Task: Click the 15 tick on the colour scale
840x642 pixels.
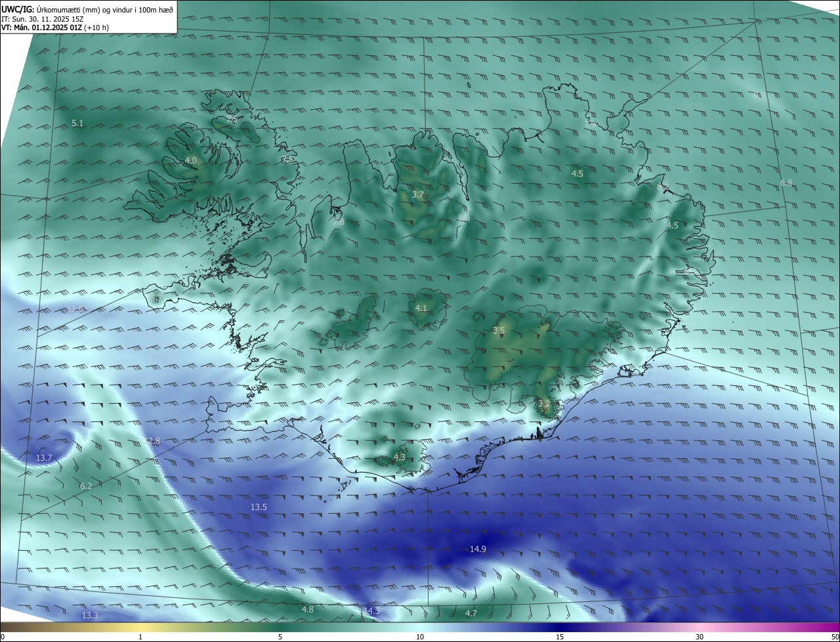Action: (560, 637)
